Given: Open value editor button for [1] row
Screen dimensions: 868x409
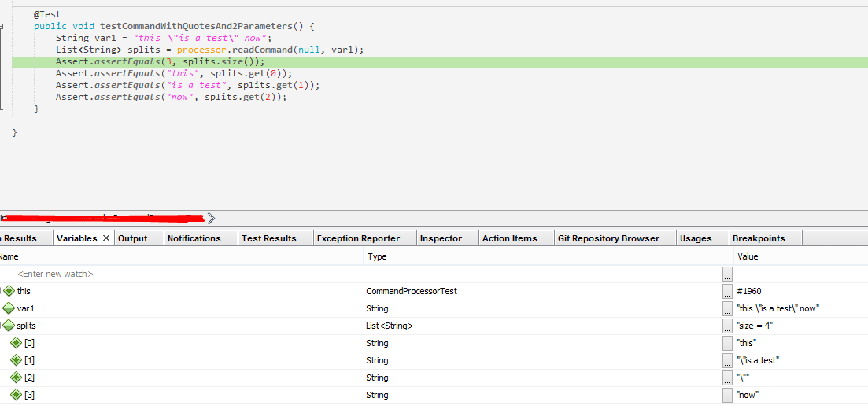Looking at the screenshot, I should point(727,361).
